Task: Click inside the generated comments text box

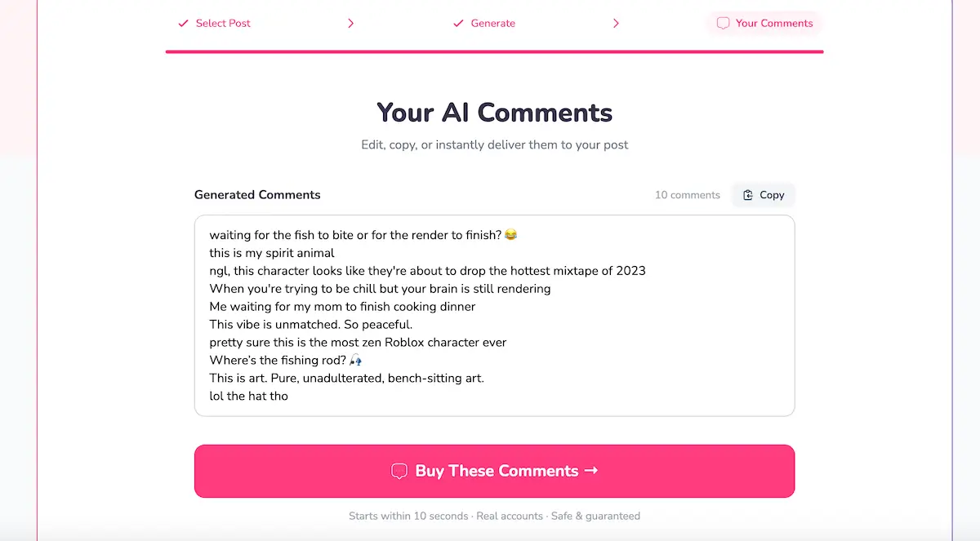Action: coord(494,316)
